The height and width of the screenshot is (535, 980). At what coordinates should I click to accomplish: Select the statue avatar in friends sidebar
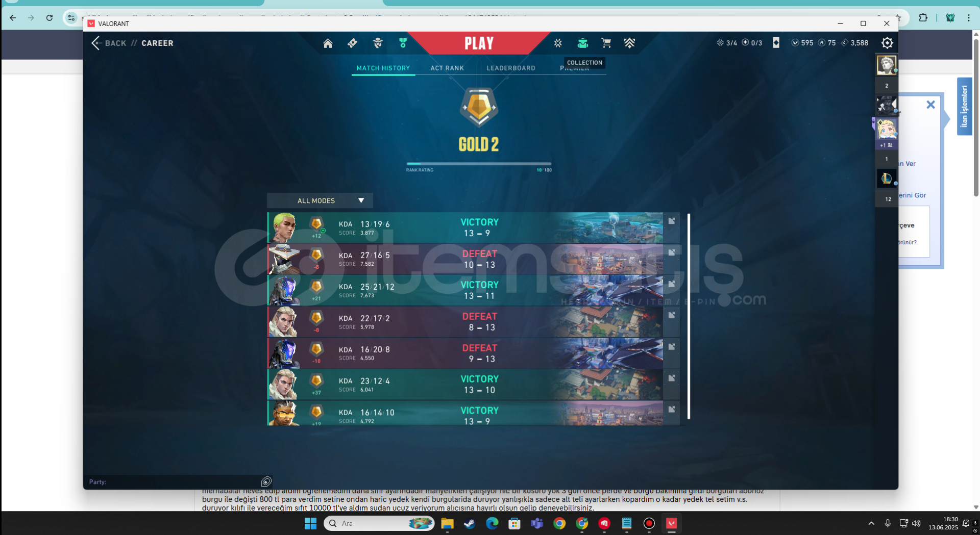pyautogui.click(x=887, y=65)
